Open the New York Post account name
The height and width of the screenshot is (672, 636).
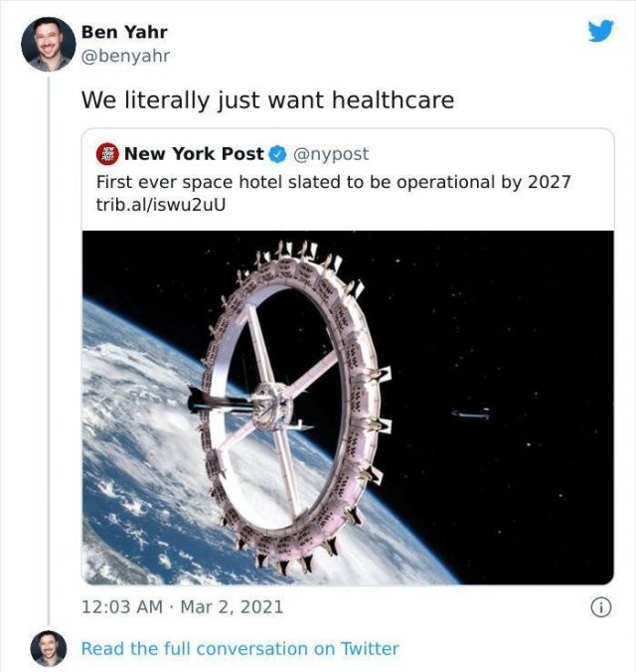[194, 154]
